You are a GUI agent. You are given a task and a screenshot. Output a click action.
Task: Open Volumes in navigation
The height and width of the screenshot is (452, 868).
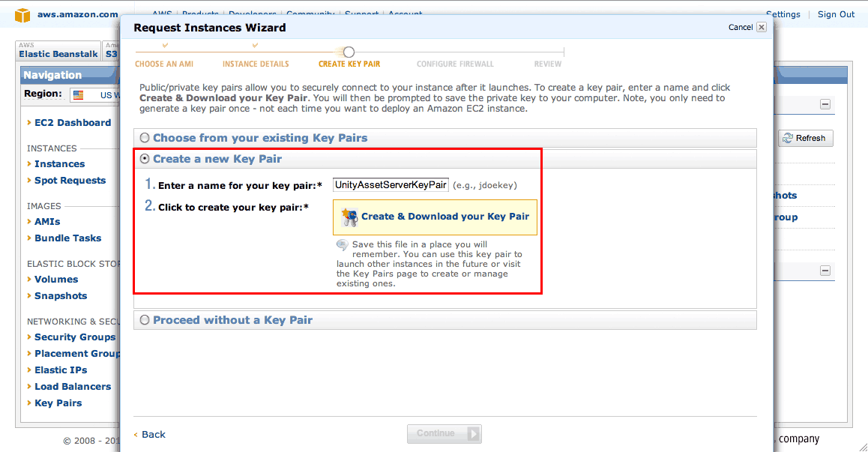[56, 280]
